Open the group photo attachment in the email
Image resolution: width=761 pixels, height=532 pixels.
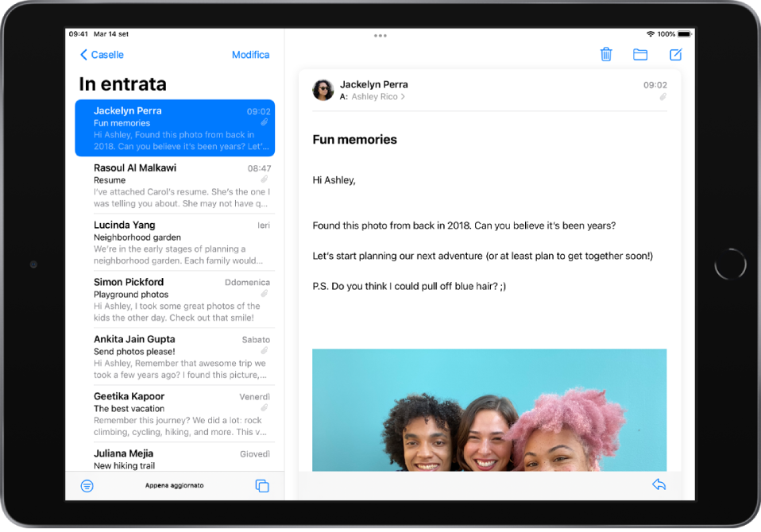[489, 410]
